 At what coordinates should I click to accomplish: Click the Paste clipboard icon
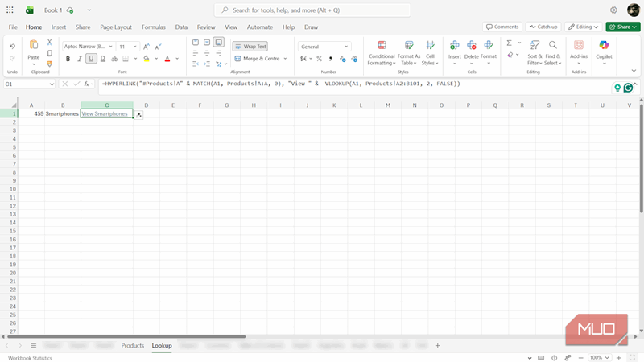coord(34,44)
